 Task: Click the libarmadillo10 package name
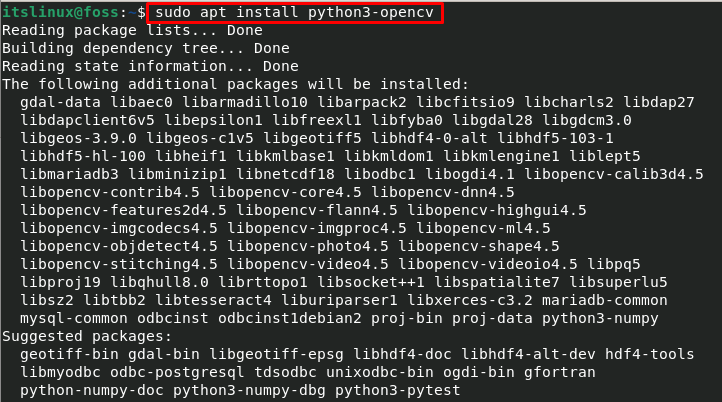point(245,103)
